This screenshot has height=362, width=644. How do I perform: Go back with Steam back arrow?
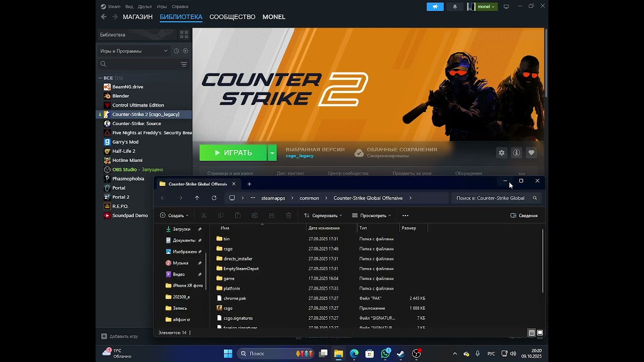104,17
